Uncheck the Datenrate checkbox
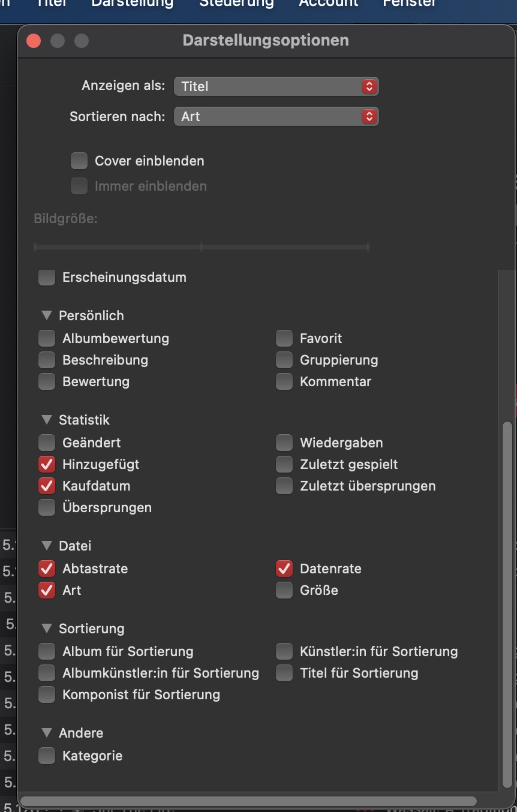The width and height of the screenshot is (517, 812). (x=284, y=569)
